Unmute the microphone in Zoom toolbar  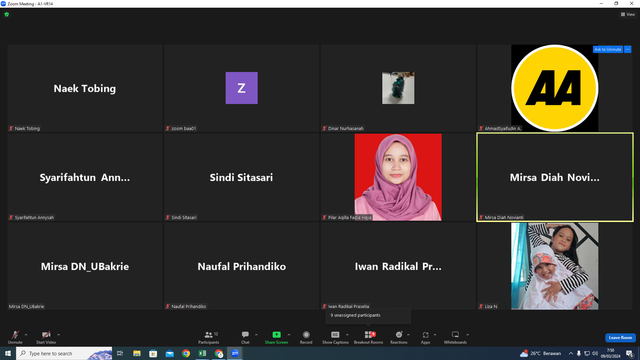pos(15,337)
